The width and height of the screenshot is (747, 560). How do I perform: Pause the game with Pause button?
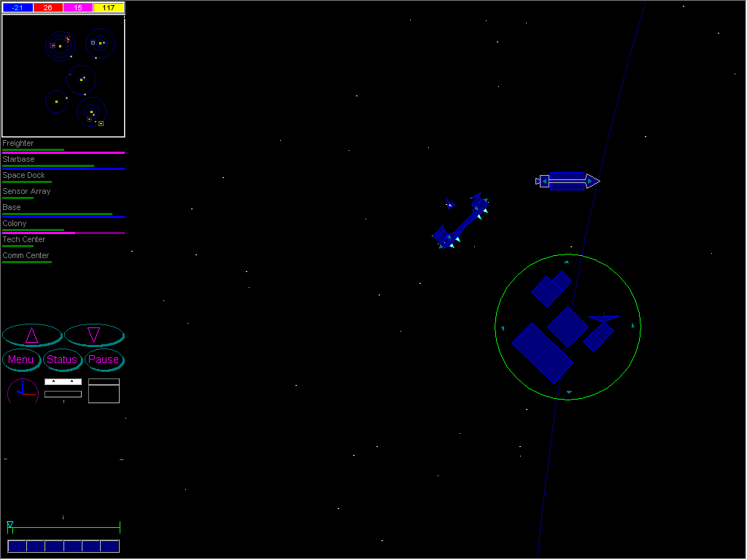click(104, 360)
